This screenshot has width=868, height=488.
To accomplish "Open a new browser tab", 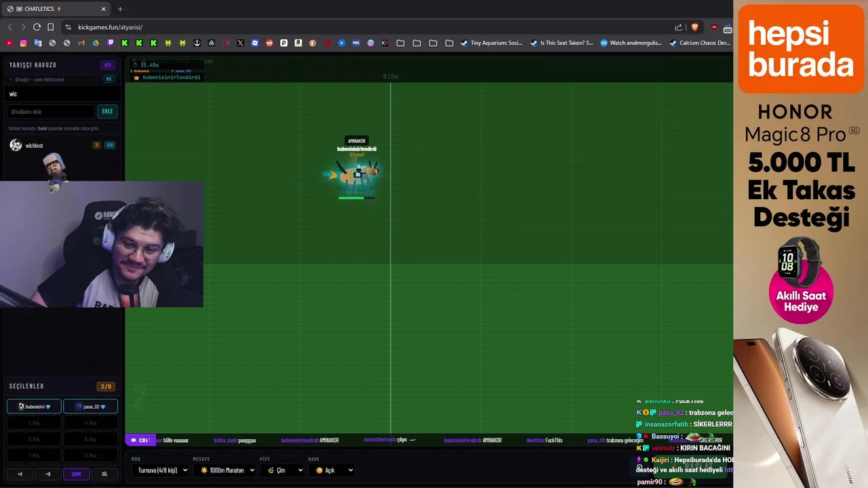I will (x=120, y=9).
